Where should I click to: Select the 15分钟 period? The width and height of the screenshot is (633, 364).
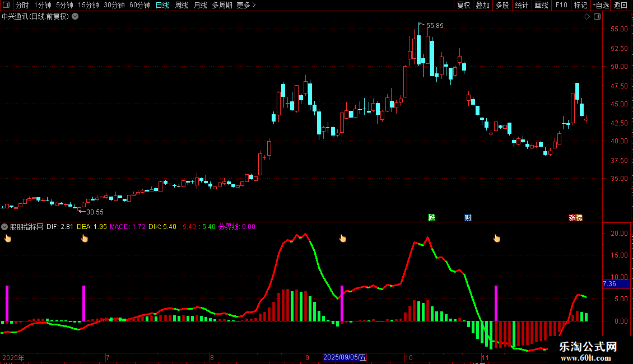(89, 5)
